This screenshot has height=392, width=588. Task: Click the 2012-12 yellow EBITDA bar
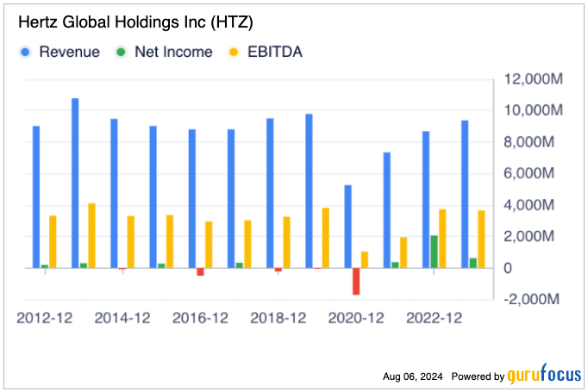53,242
